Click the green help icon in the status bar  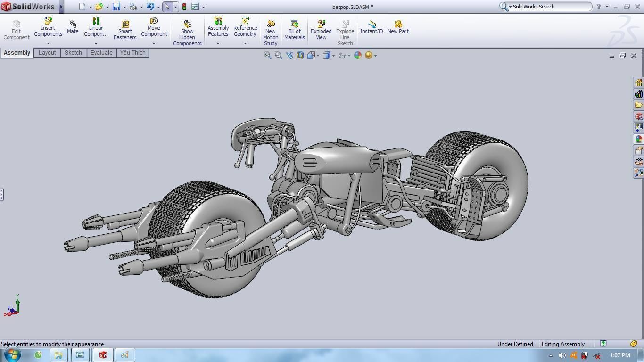coord(603,344)
